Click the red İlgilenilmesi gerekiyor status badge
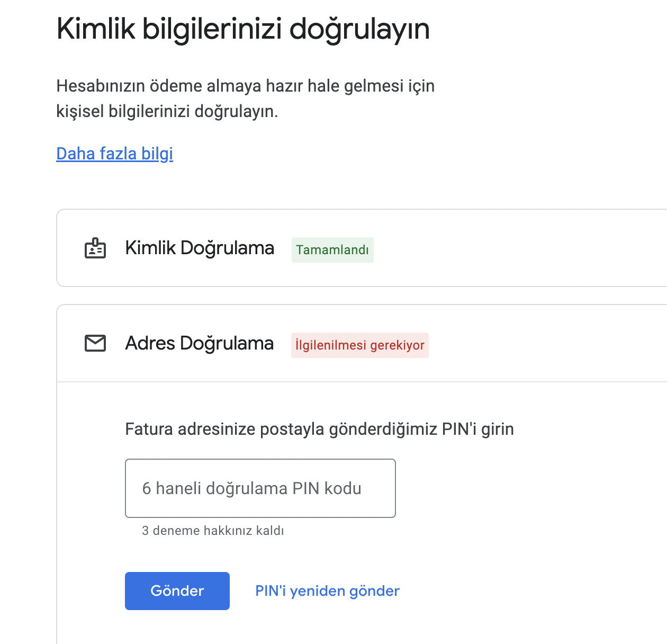Image resolution: width=667 pixels, height=644 pixels. pyautogui.click(x=360, y=345)
